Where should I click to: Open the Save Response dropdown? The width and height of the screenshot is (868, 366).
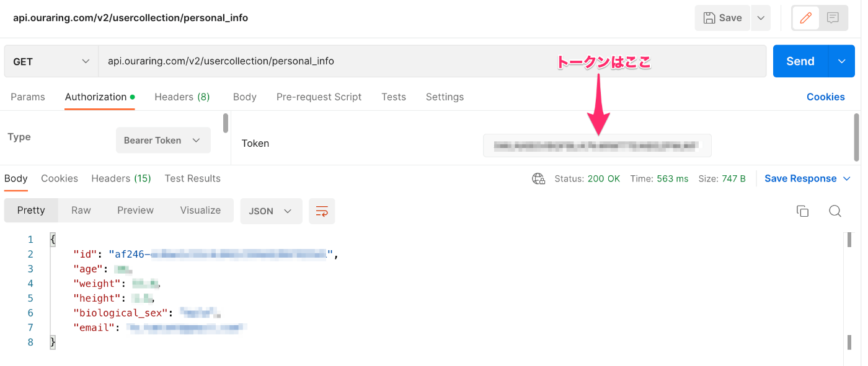coord(808,178)
